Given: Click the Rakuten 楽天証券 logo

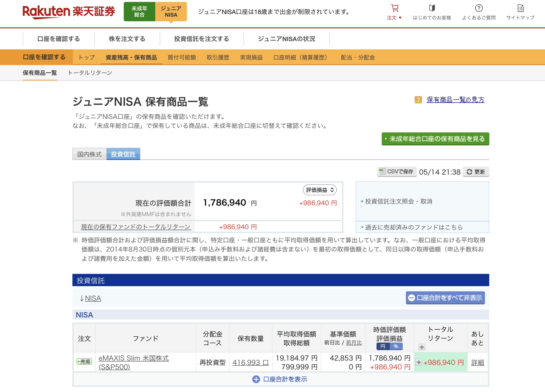Looking at the screenshot, I should click(x=69, y=12).
